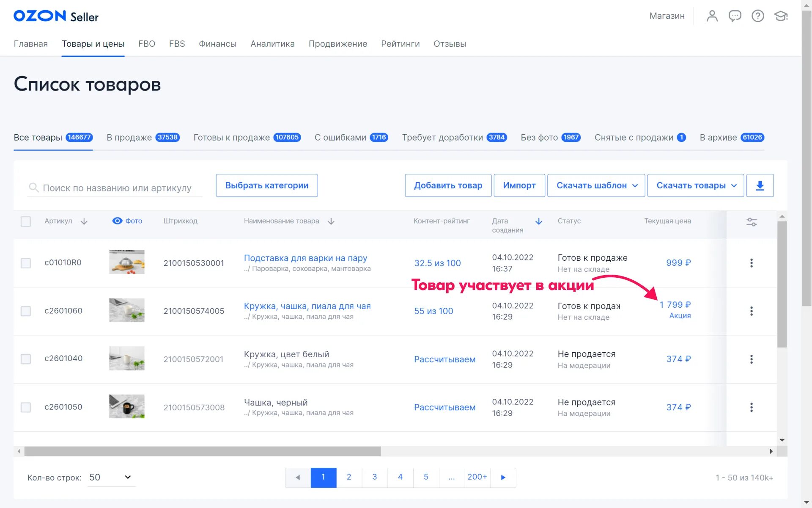Screen dimensions: 812x508
Task: Go to previous page arrow
Action: point(298,478)
